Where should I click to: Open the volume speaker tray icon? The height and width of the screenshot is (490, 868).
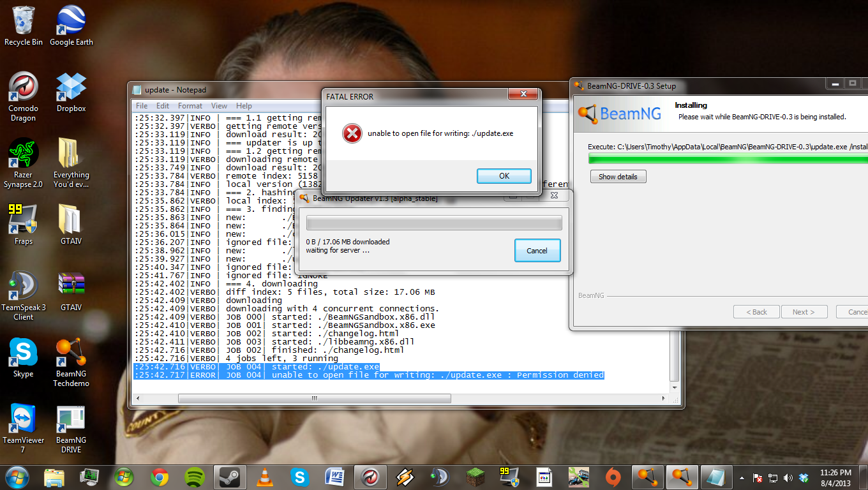[789, 477]
